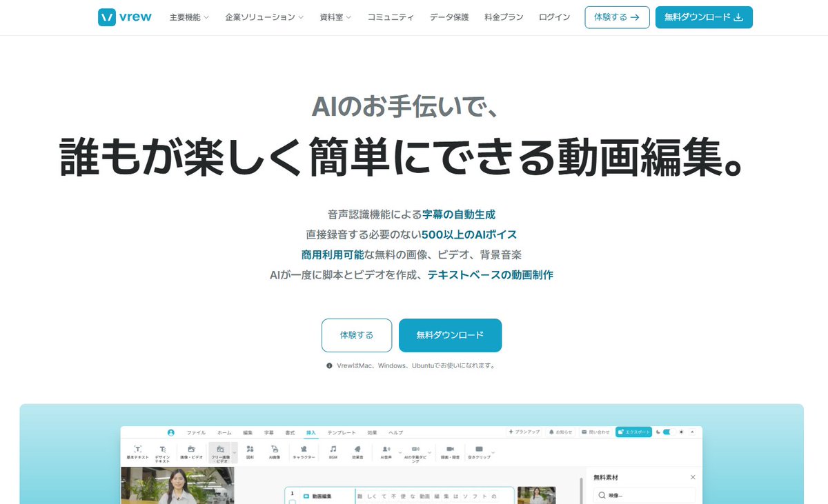This screenshot has height=504, width=828.
Task: Click the プランアップ button in app preview
Action: click(524, 432)
